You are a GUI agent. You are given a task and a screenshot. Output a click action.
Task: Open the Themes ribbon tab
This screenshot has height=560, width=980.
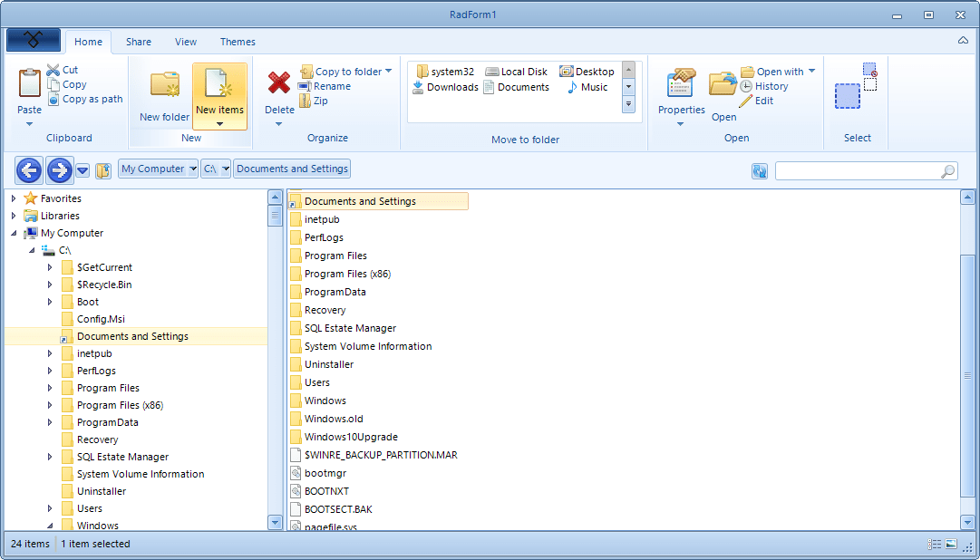237,42
